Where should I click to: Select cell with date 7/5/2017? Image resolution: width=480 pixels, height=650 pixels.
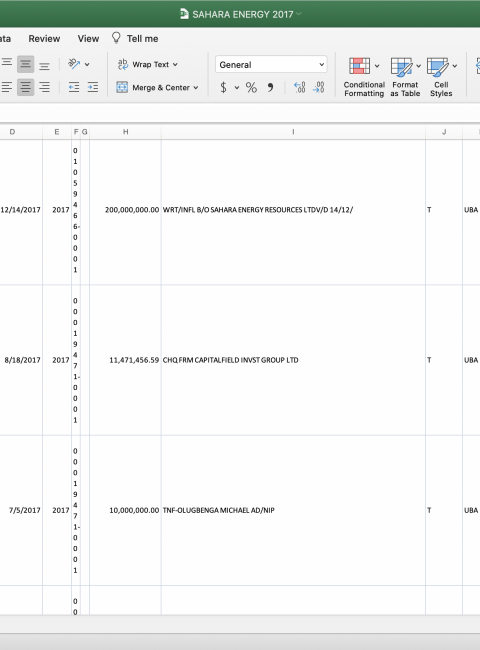[21, 510]
